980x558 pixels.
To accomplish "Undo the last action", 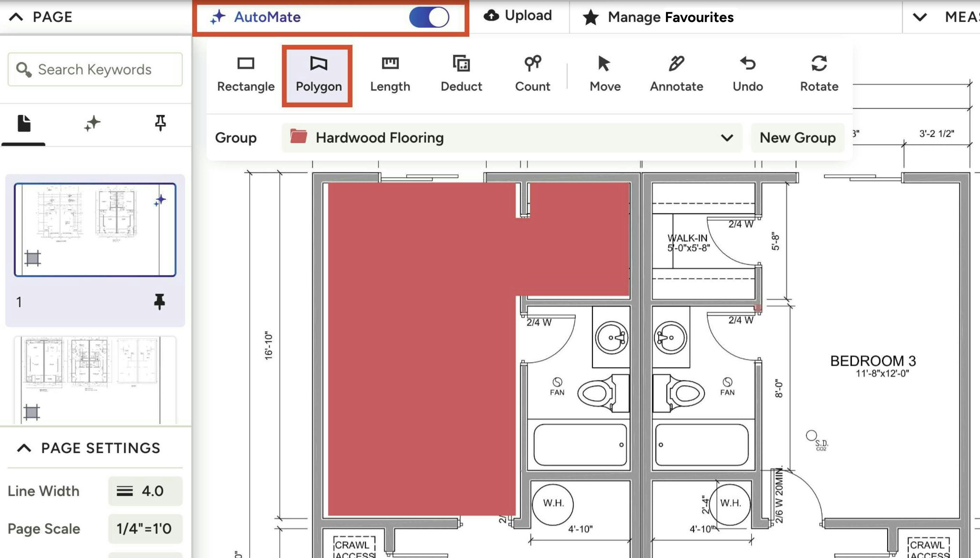I will (747, 74).
